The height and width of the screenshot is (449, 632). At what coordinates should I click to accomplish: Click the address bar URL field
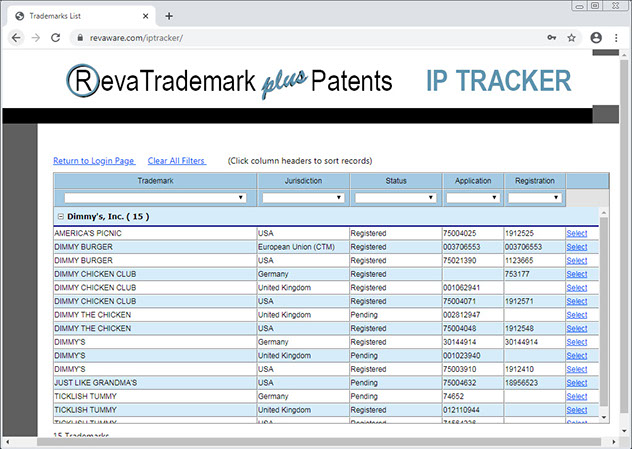click(x=300, y=38)
